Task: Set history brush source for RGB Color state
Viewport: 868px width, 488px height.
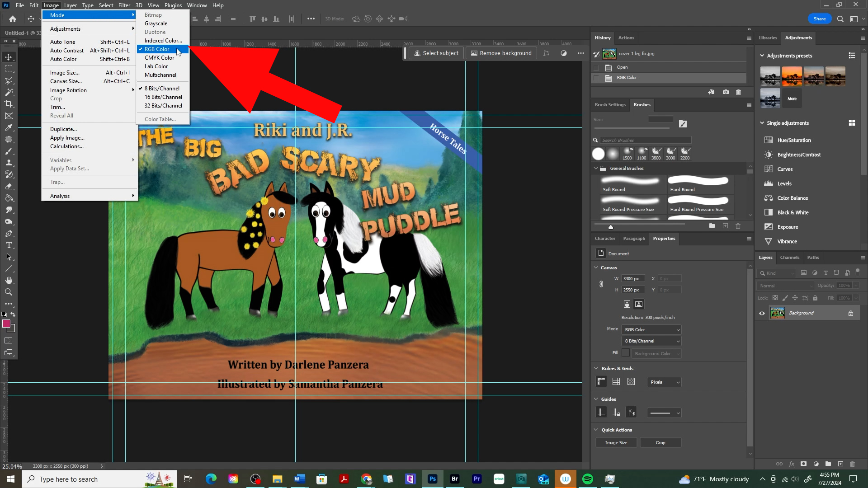Action: (596, 78)
